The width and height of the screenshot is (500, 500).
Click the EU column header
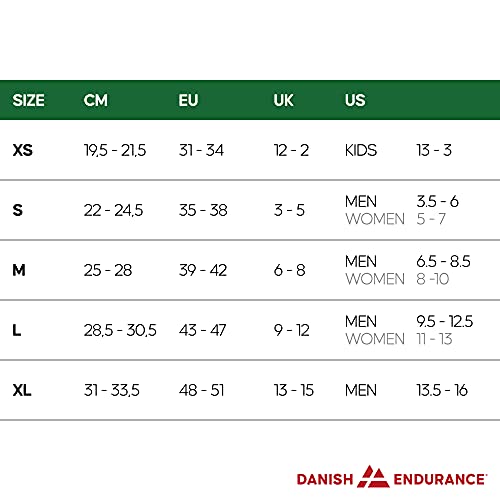tap(188, 100)
